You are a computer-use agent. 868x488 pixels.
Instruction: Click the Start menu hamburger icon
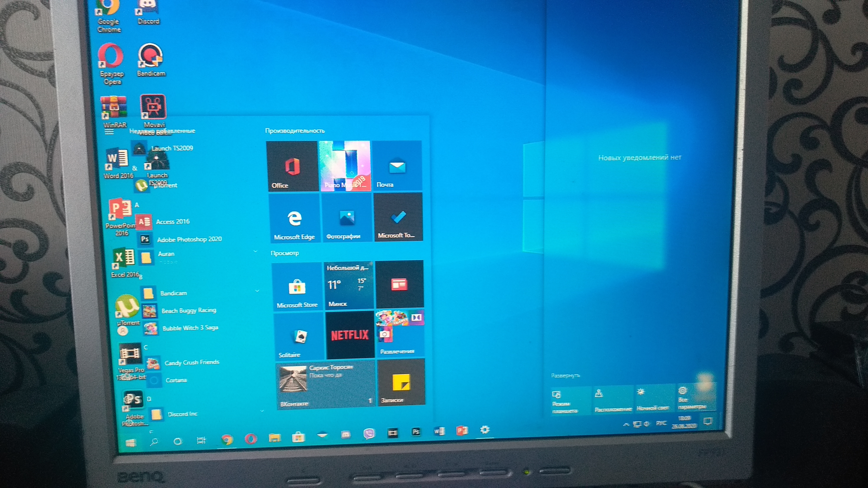pos(109,132)
